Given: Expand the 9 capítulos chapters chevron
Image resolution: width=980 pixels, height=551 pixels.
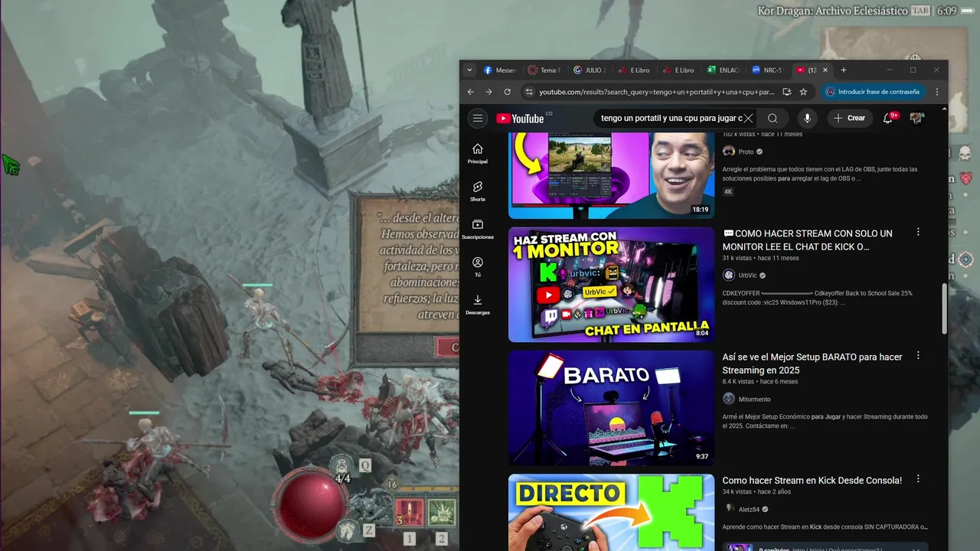Looking at the screenshot, I should (916, 549).
